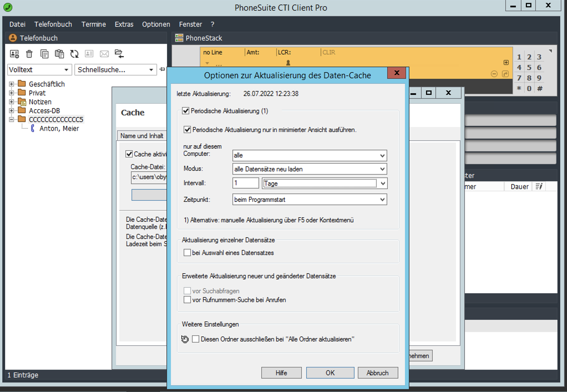Open the Termine menu
This screenshot has height=392, width=567.
[93, 24]
